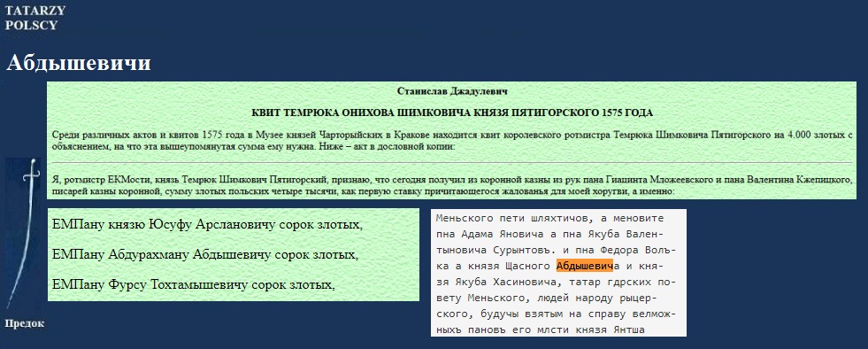Viewport: 868px width, 349px height.
Task: Open the sabre sword image
Action: click(24, 233)
